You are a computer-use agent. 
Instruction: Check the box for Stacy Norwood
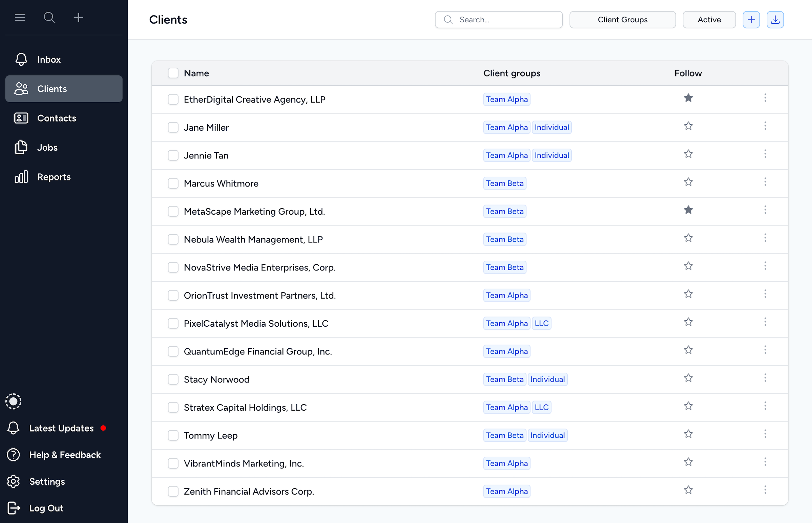click(x=173, y=379)
